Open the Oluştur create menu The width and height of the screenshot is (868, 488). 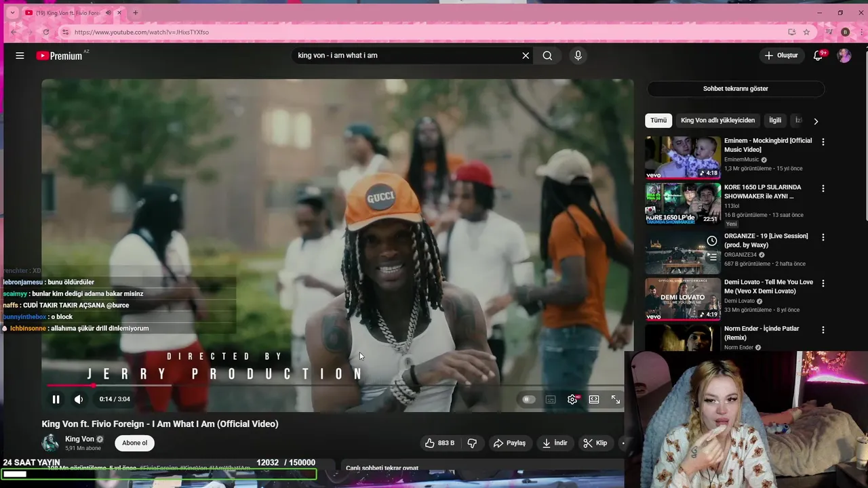point(781,56)
